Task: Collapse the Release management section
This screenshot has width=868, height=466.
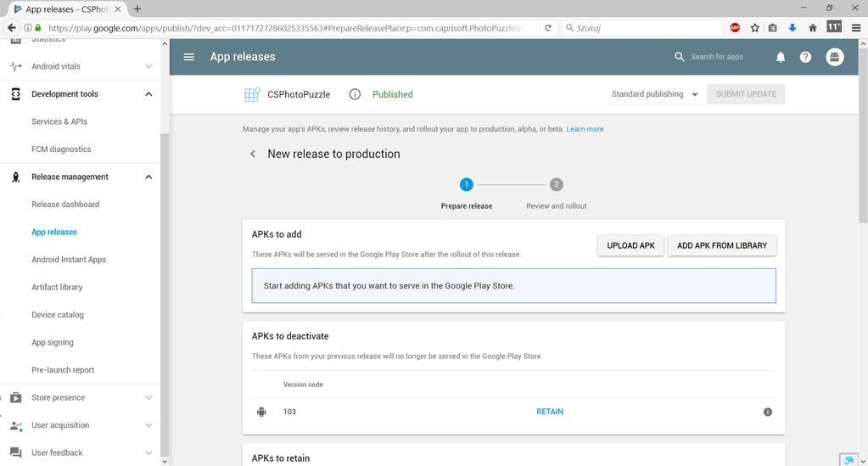Action: click(x=148, y=177)
